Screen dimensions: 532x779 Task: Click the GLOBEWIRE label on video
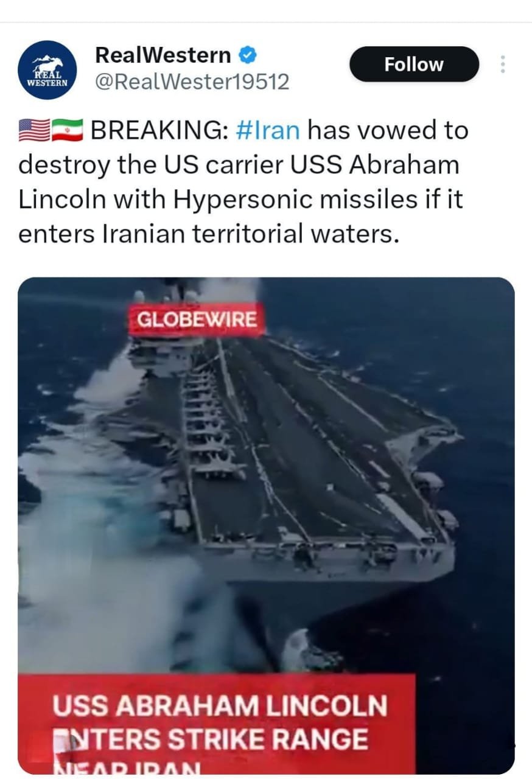pyautogui.click(x=196, y=320)
